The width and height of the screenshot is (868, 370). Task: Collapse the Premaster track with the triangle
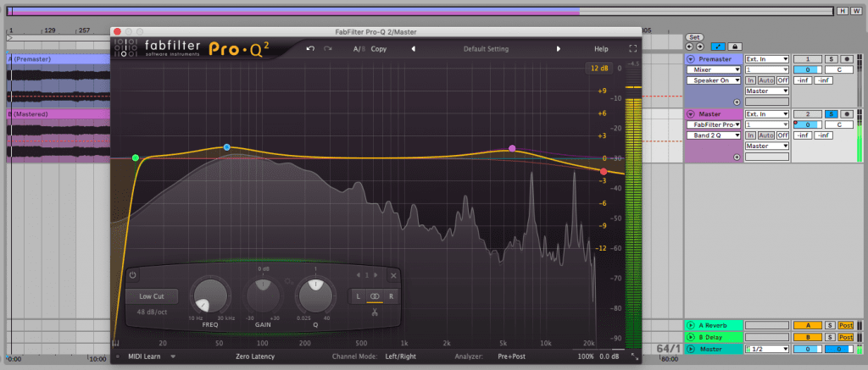click(x=691, y=58)
